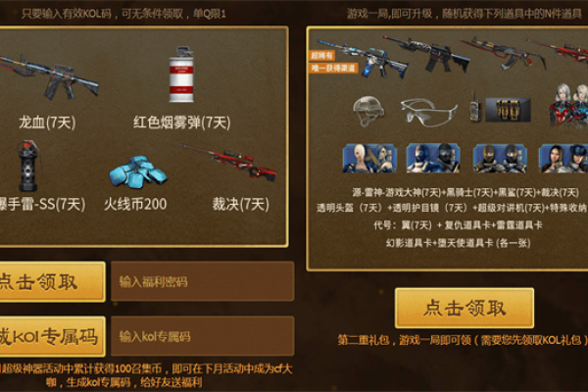
Task: Select the blue 火线币200 coins icon
Action: click(137, 171)
